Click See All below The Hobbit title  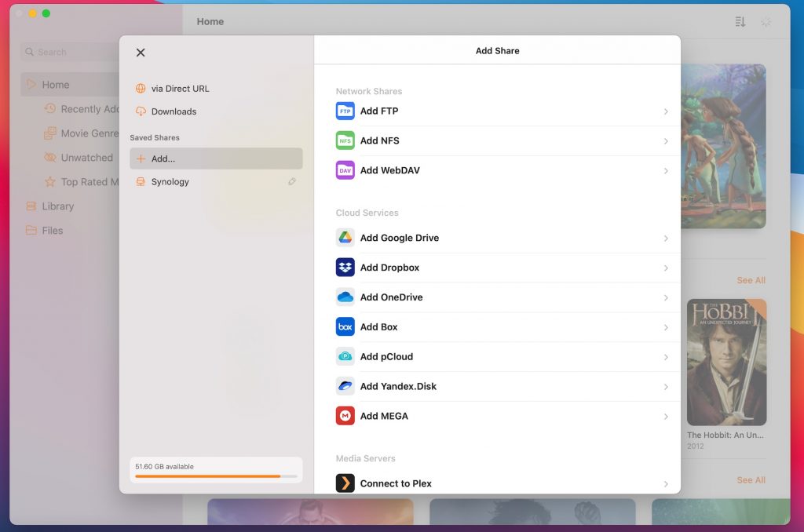pos(751,480)
